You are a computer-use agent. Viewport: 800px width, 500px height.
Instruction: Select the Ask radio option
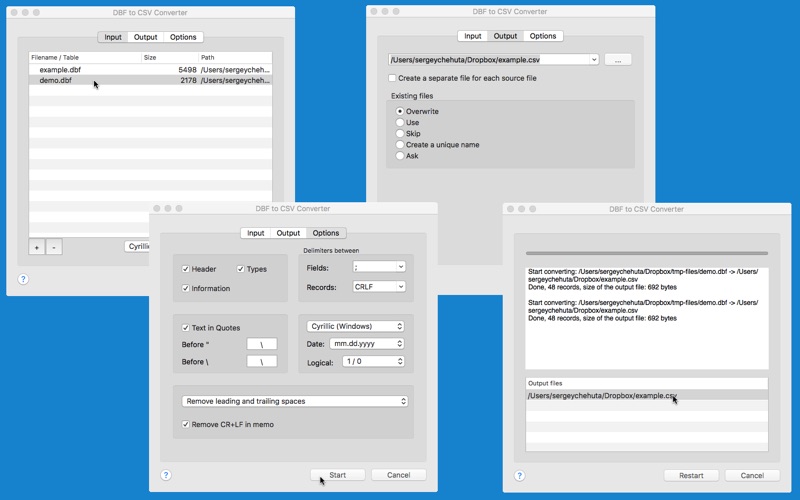point(400,156)
